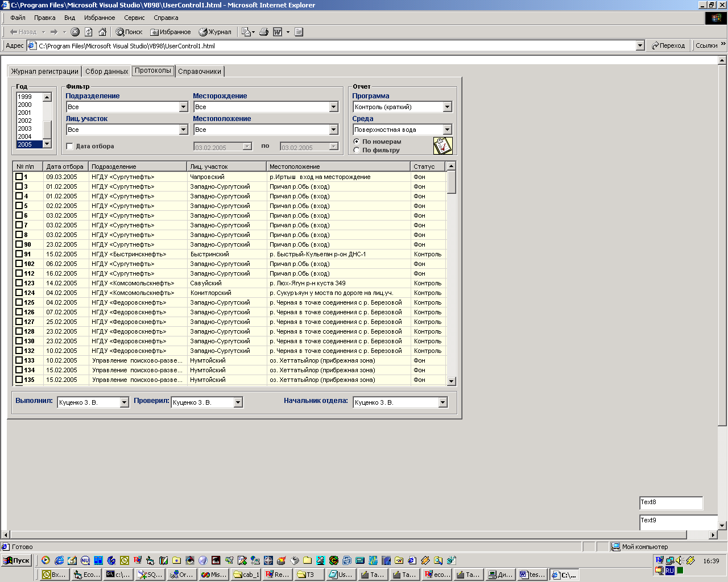Click the Refresh page icon
Viewport: 728px width, 582px height.
coord(89,32)
